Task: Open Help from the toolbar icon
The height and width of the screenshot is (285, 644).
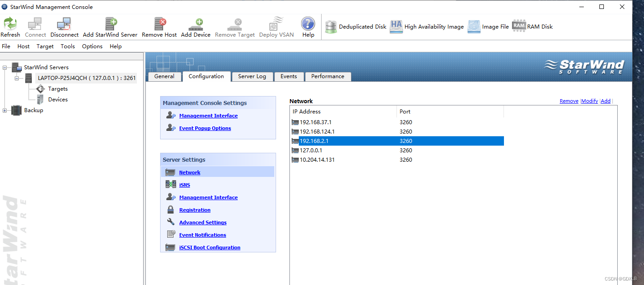Action: pos(308,24)
